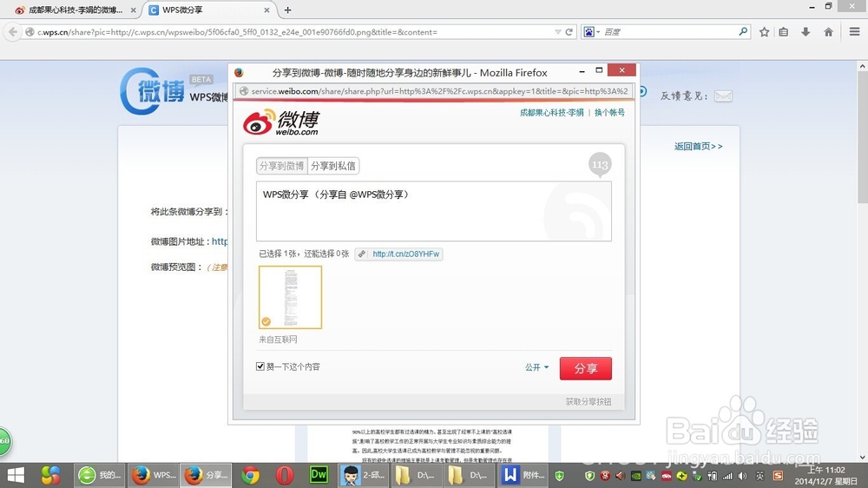The height and width of the screenshot is (488, 868).
Task: Open the bookmarks list icon
Action: point(784,32)
